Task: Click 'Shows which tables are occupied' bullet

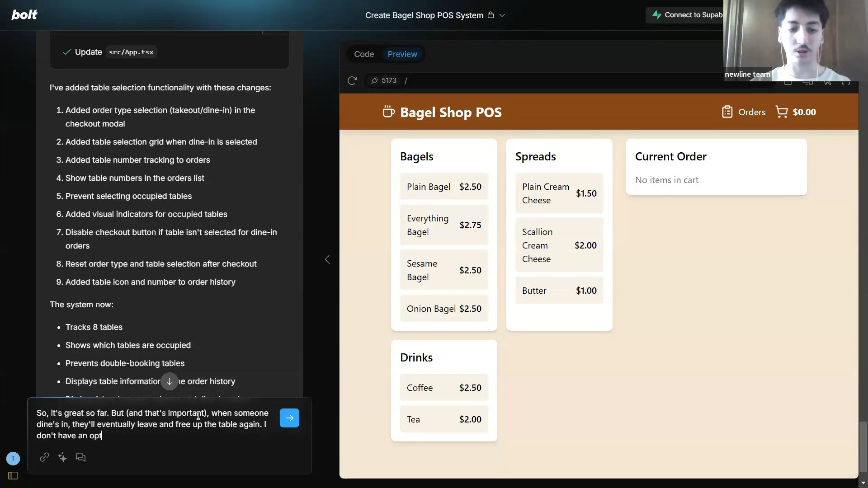Action: click(128, 345)
